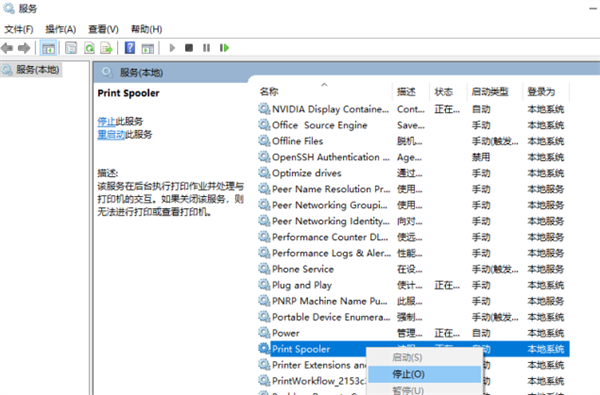Select the Peer Networking Groupi... service
This screenshot has width=600, height=395.
click(x=413, y=205)
